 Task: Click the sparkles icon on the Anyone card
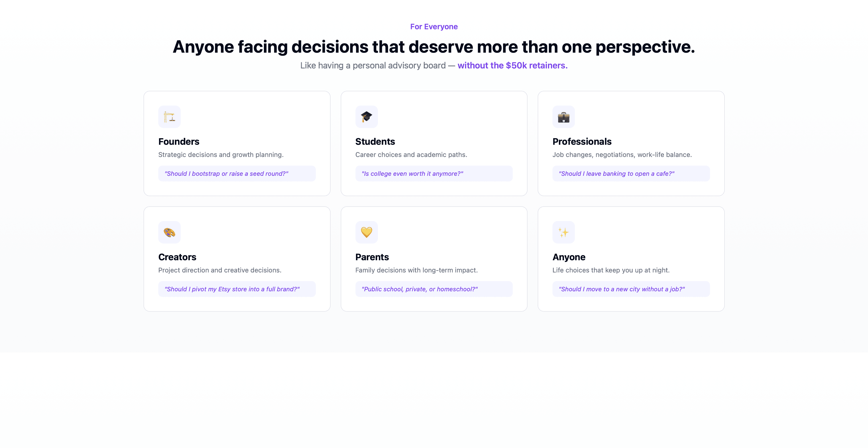[x=563, y=232]
